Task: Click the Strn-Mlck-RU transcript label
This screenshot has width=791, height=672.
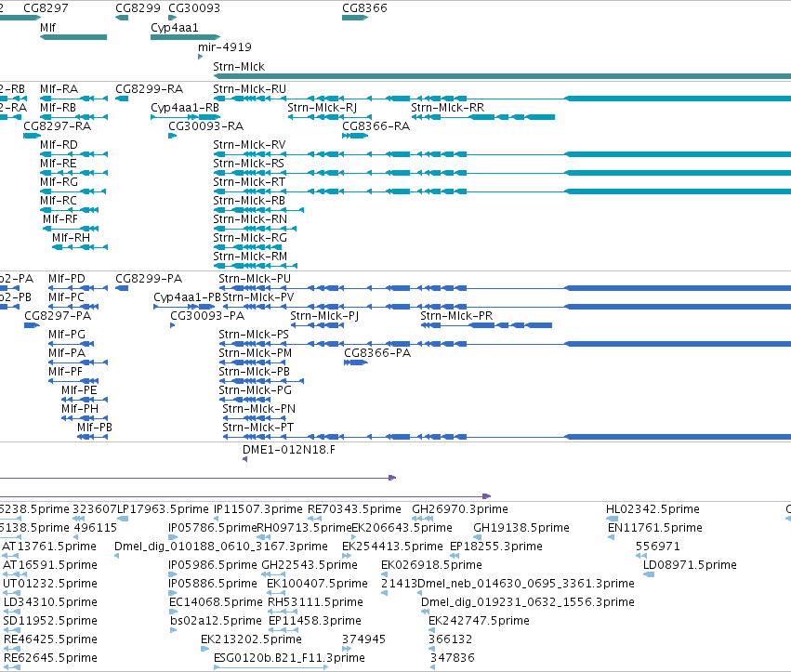Action: click(249, 89)
